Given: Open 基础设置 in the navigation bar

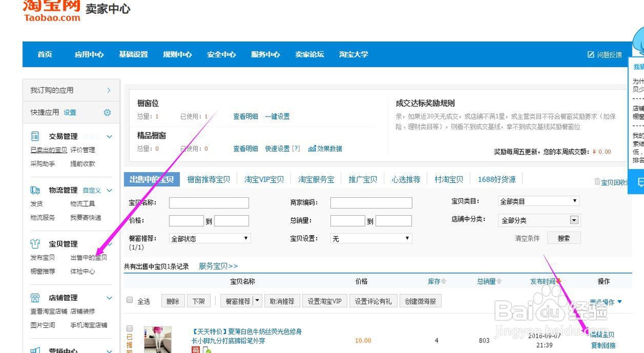Looking at the screenshot, I should [x=133, y=54].
